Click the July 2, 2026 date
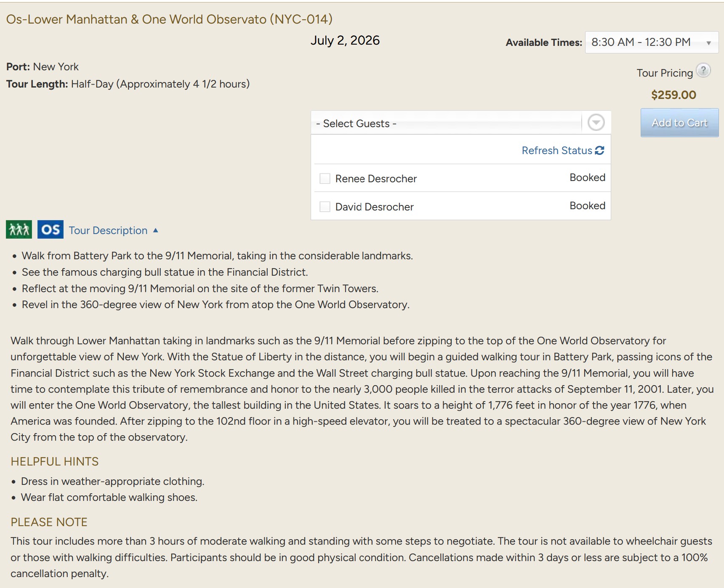The width and height of the screenshot is (724, 588). [345, 40]
